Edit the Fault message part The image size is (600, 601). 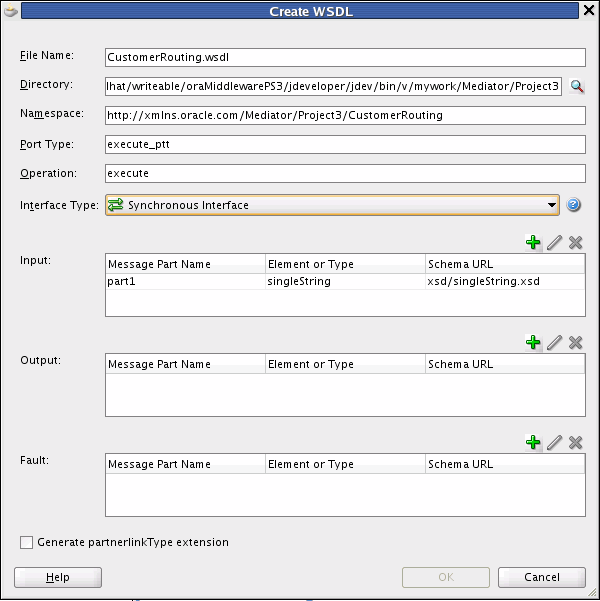pos(554,442)
